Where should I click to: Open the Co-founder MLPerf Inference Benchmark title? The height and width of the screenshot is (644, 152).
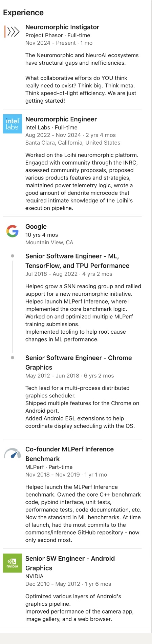pos(69,454)
